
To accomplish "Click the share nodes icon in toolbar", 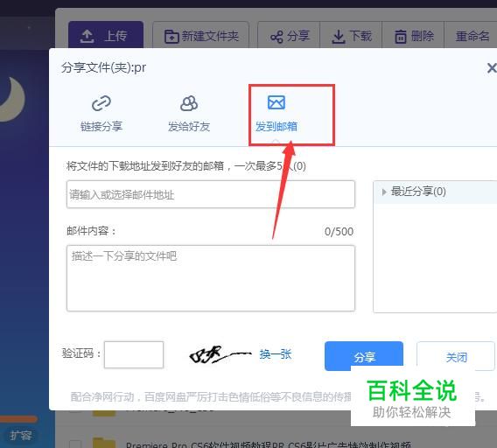I will click(x=276, y=37).
